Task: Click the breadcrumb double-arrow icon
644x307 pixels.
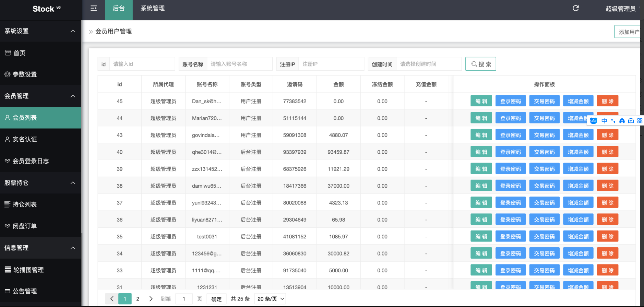Action: (91, 32)
